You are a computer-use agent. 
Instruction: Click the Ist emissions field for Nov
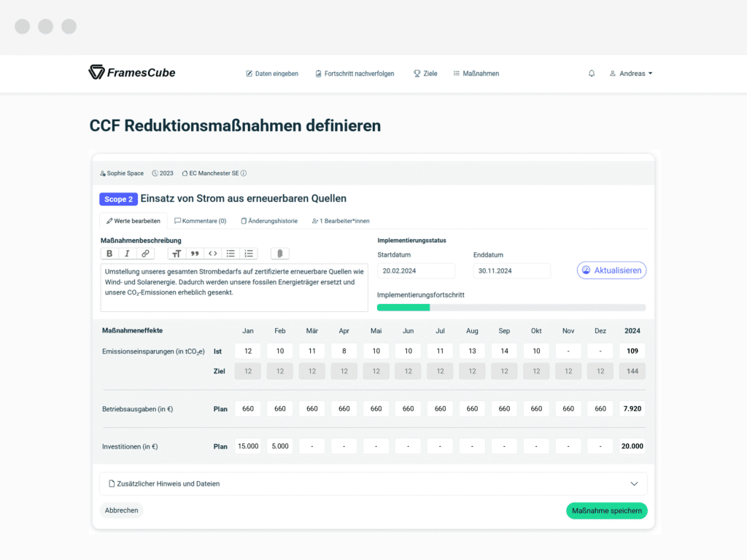click(x=568, y=351)
